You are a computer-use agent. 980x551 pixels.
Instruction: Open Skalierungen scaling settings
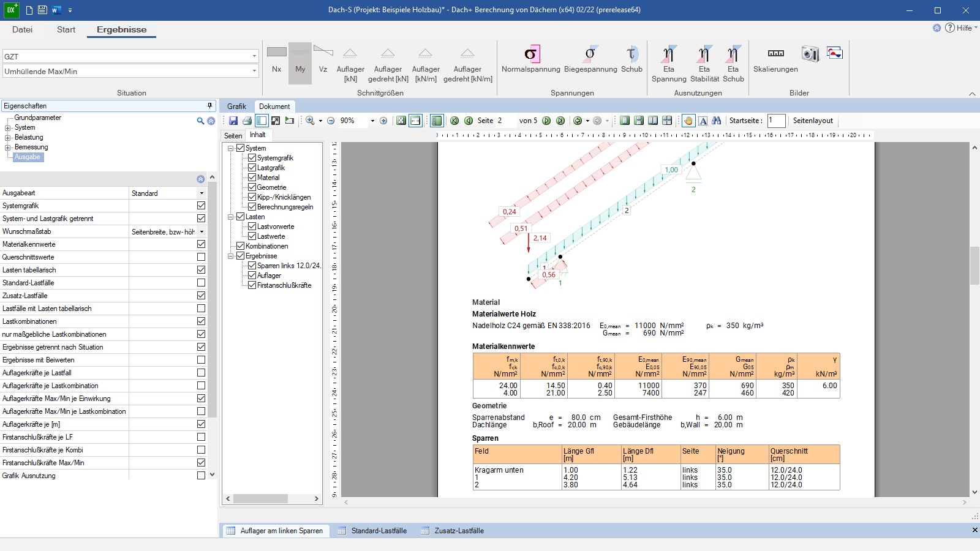point(775,60)
